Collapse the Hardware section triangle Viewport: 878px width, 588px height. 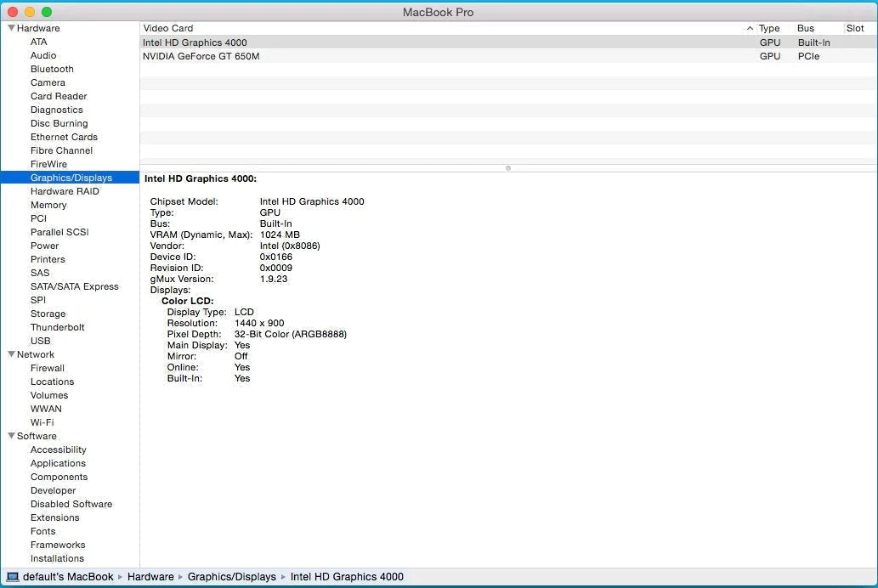11,28
